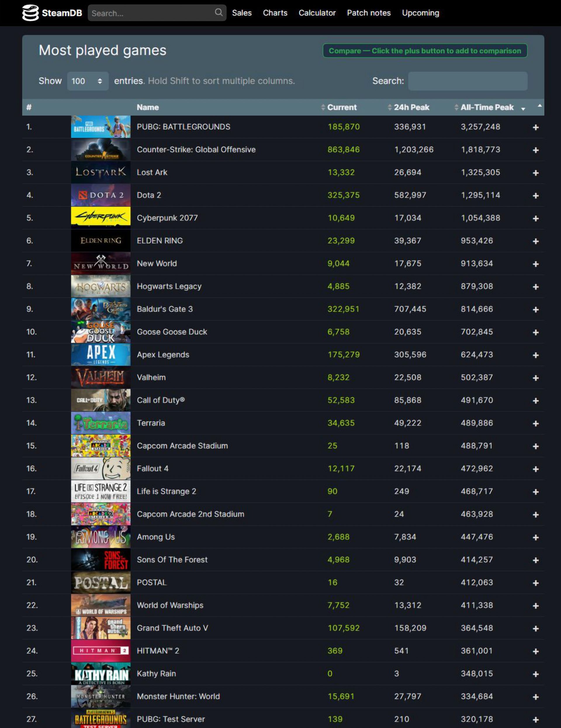The image size is (561, 728).
Task: Focus the table Search filter field
Action: [x=468, y=81]
